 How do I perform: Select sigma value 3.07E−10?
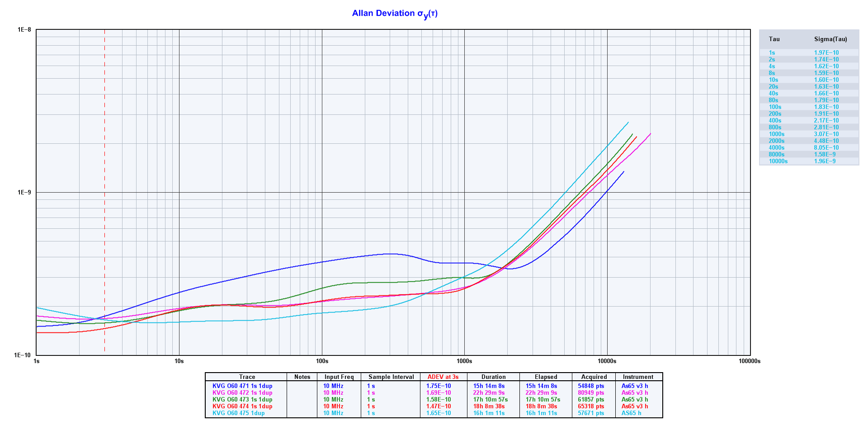pos(826,134)
